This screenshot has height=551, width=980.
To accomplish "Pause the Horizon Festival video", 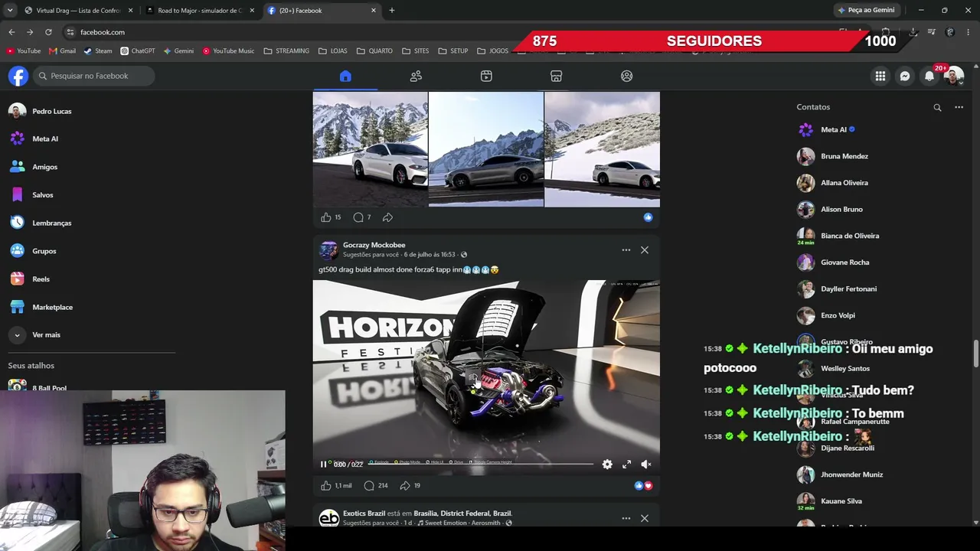I will [324, 465].
